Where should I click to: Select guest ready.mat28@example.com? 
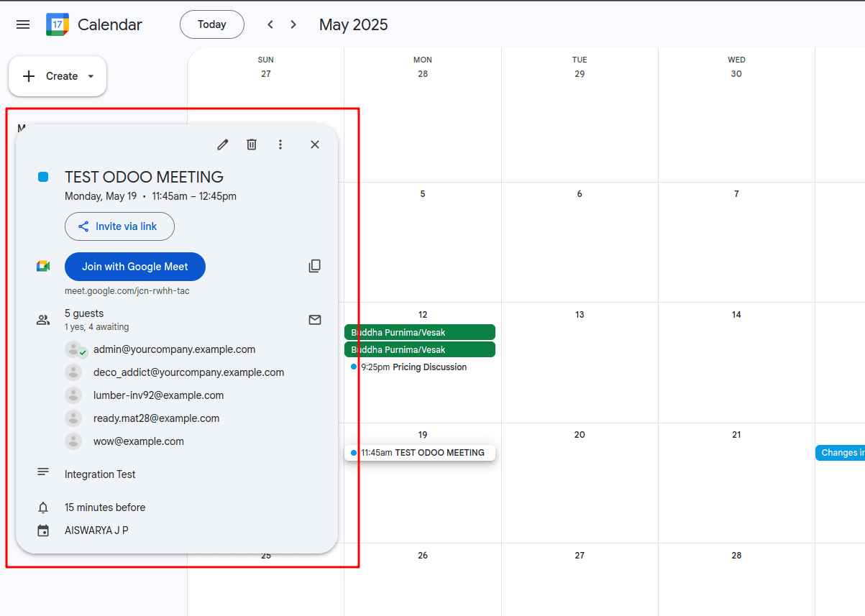156,418
